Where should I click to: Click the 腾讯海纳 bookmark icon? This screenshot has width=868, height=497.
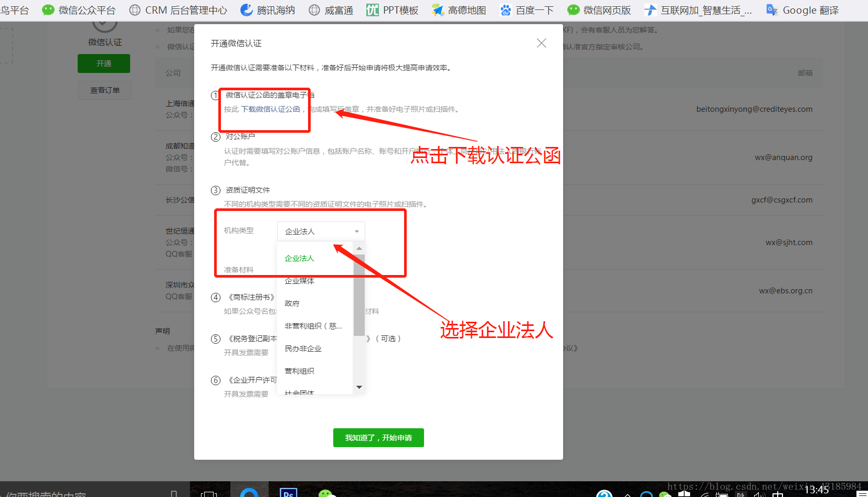pyautogui.click(x=246, y=10)
